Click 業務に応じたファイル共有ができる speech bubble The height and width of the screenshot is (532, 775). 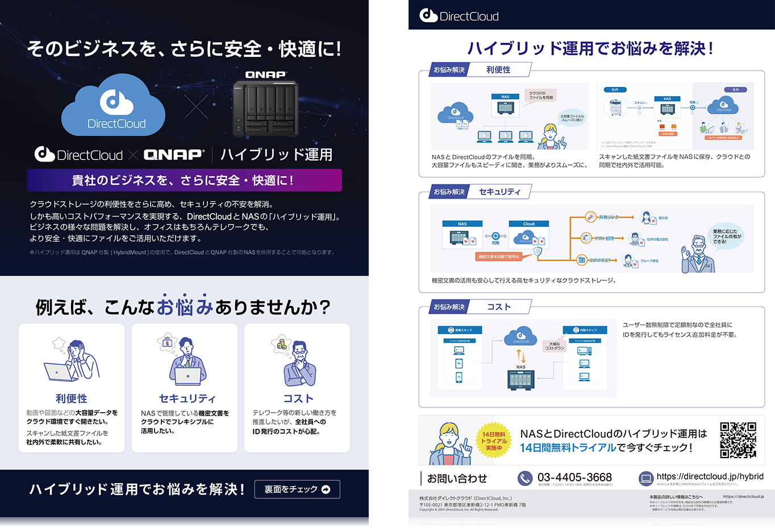[727, 236]
